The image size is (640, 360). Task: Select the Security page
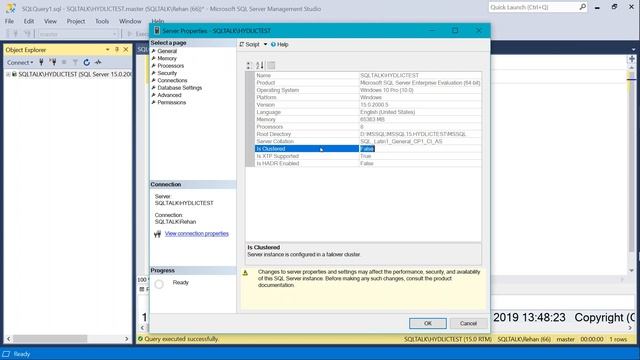point(167,73)
